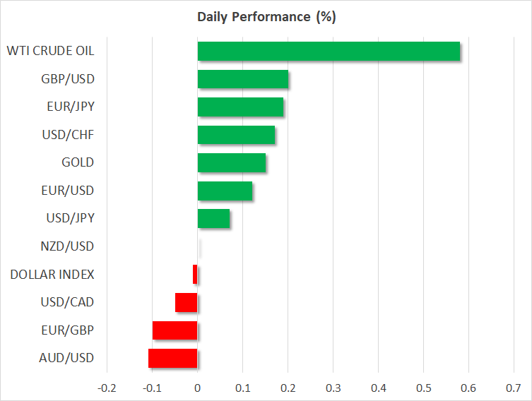Click the USD/JPY bar
532x401 pixels.
tap(213, 219)
